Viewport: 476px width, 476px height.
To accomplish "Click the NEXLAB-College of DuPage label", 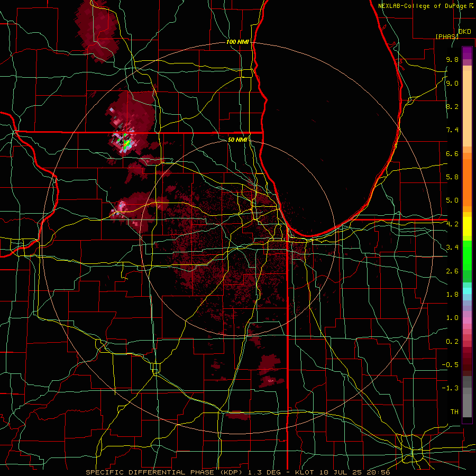I will pos(422,6).
